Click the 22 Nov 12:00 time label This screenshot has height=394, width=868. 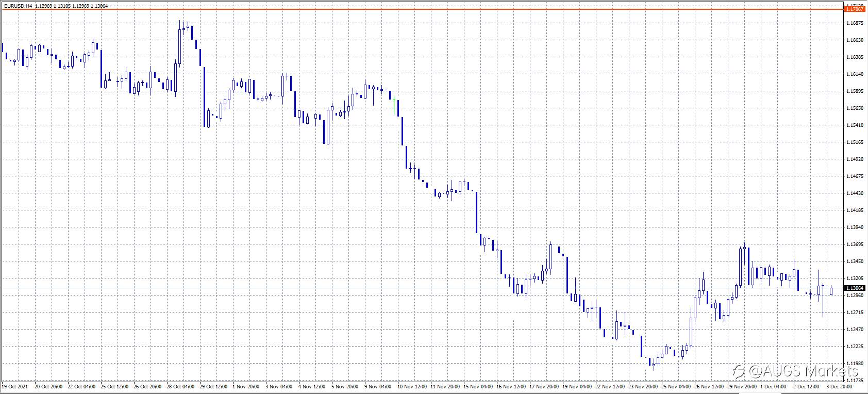[x=610, y=386]
